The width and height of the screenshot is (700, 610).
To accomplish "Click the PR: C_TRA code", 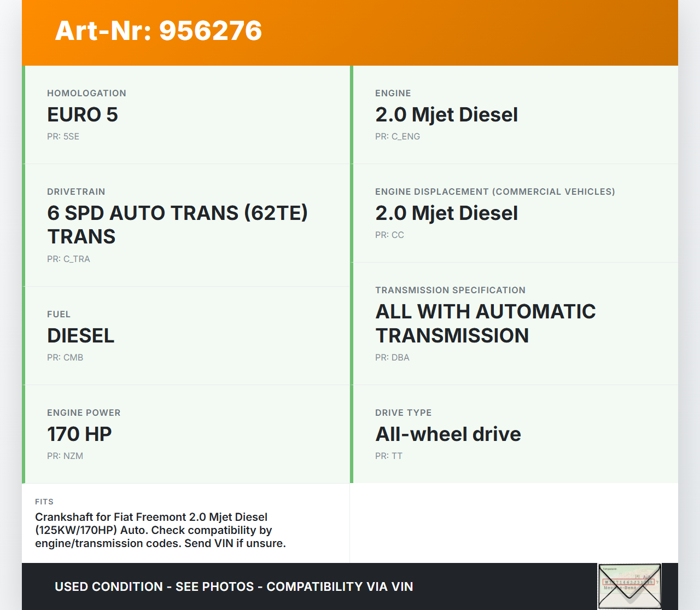I will point(68,259).
